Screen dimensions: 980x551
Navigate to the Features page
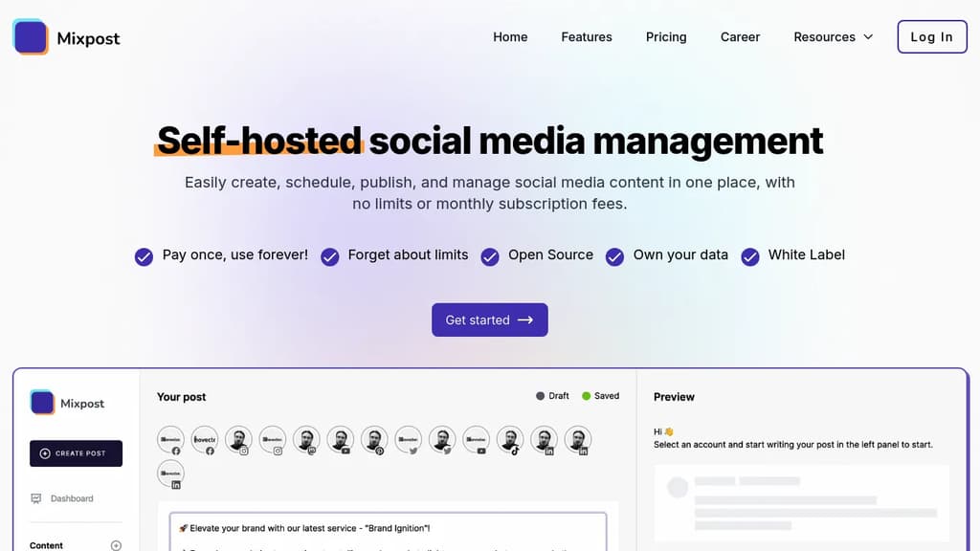[586, 37]
